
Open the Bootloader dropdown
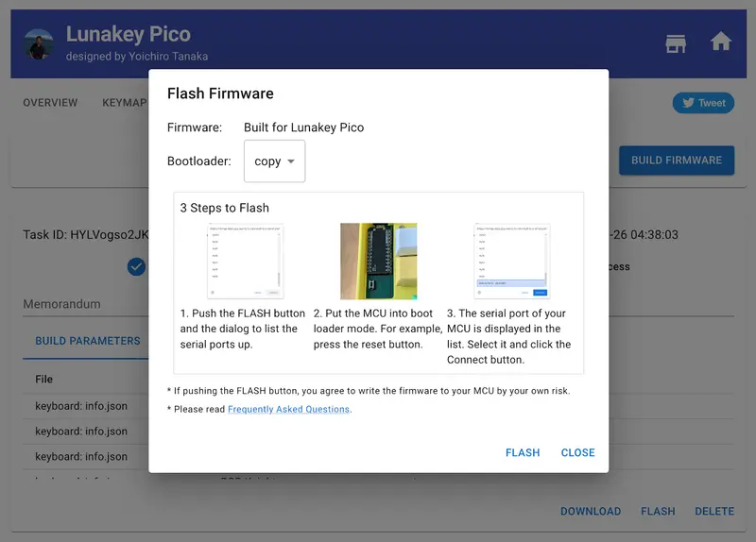click(x=274, y=161)
